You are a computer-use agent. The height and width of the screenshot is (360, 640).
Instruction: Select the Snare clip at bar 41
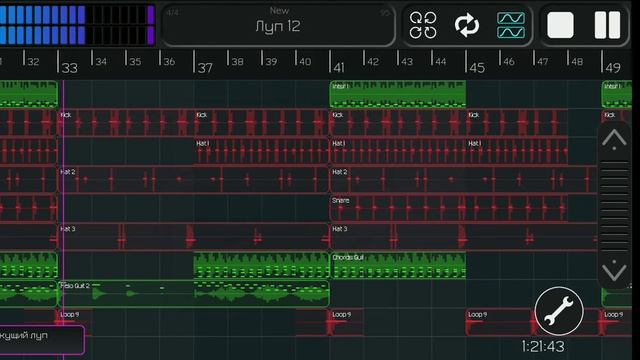click(x=449, y=209)
